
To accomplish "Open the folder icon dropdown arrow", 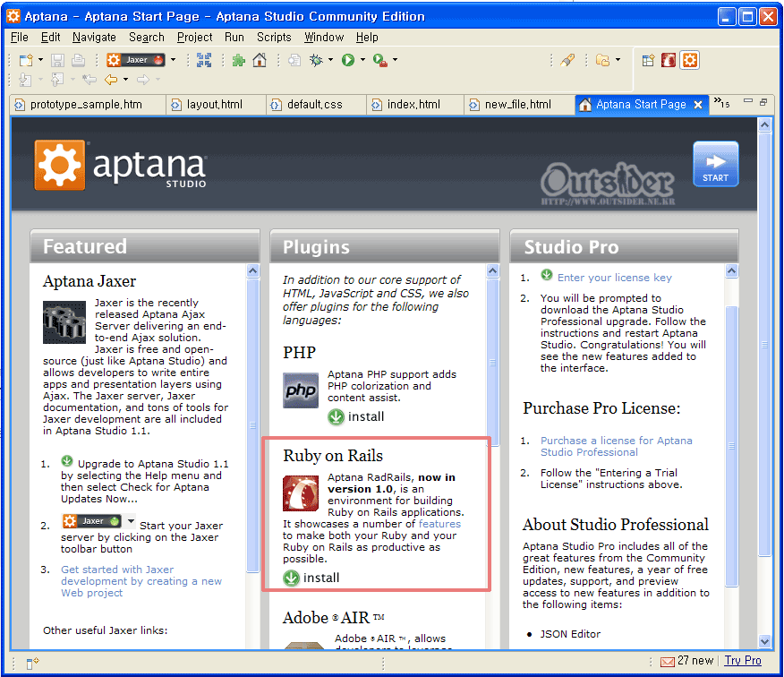I will tap(618, 60).
